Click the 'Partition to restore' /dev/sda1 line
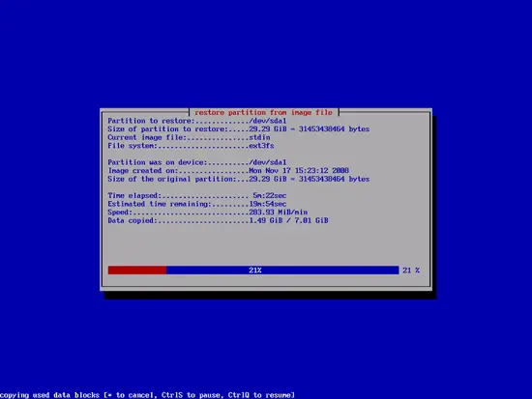Viewport: 532px width, 399px height. [197, 121]
